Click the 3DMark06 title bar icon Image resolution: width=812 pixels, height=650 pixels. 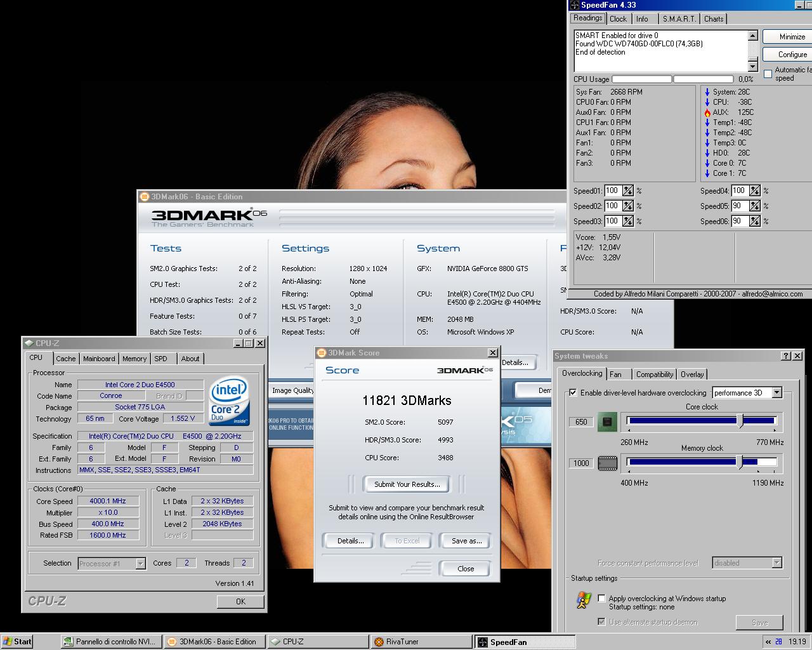pos(144,197)
